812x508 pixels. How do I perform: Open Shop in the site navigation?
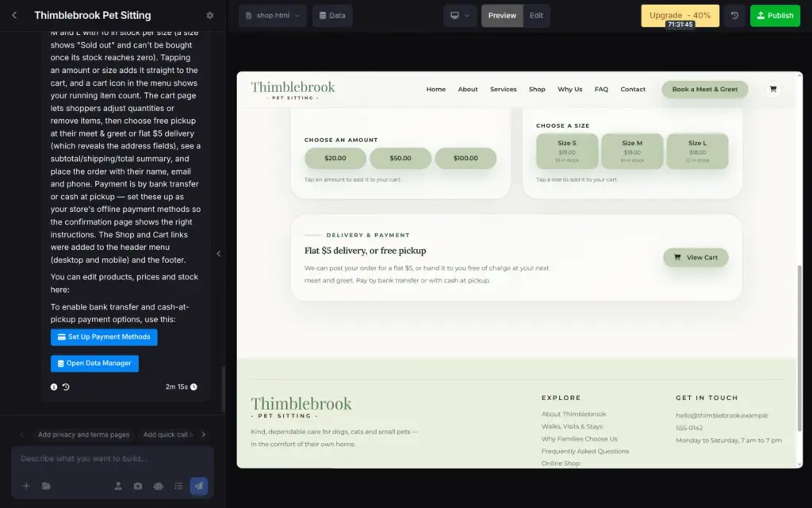point(537,89)
